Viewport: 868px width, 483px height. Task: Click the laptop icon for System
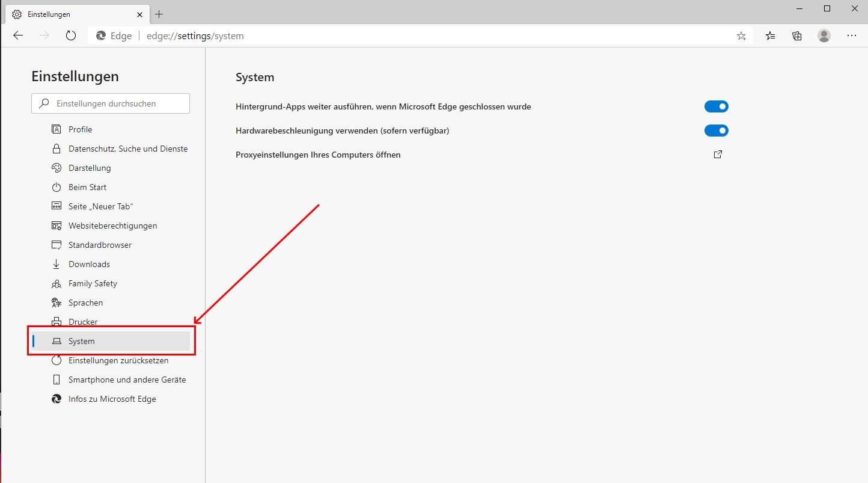(57, 341)
